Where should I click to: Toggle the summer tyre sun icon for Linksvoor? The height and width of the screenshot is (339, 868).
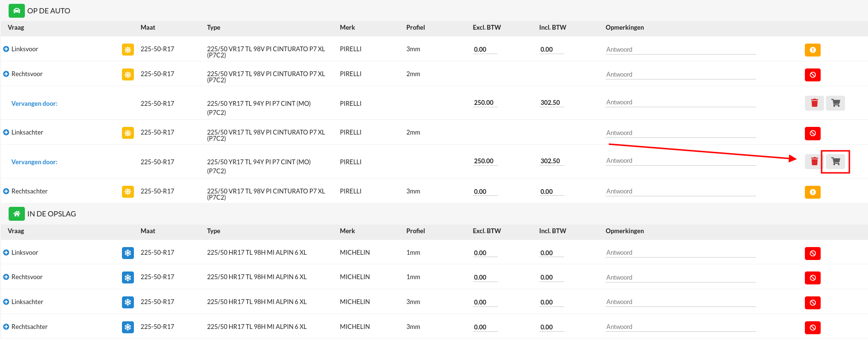pos(128,49)
